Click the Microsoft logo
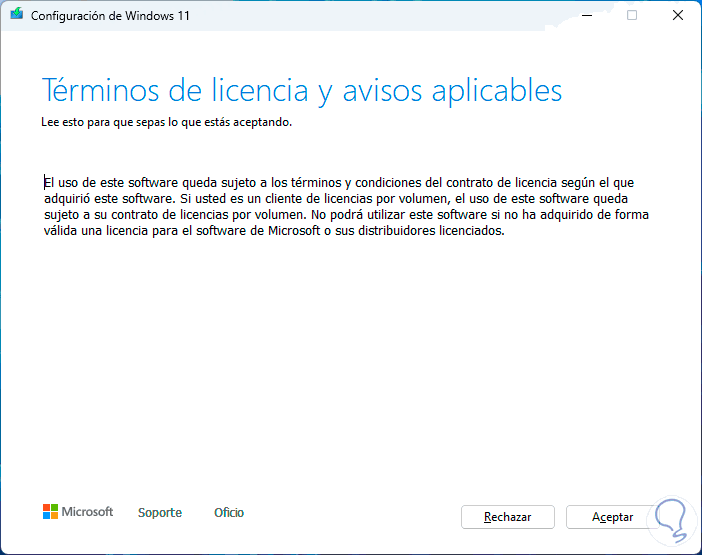 [x=78, y=512]
